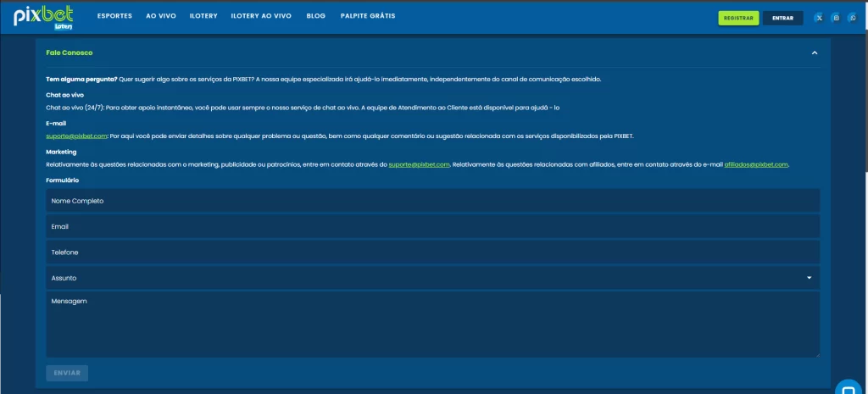Screen dimensions: 868x394
Task: Open iLotery Ao Vivo nav item
Action: (x=261, y=16)
